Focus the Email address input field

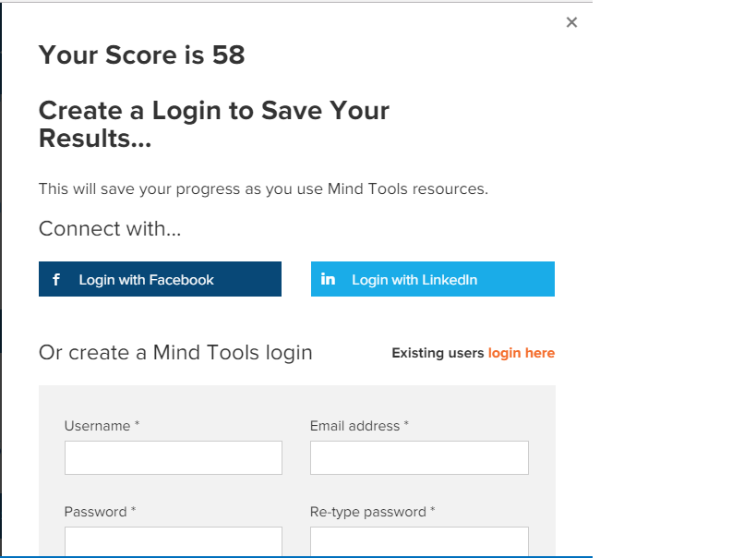[419, 457]
